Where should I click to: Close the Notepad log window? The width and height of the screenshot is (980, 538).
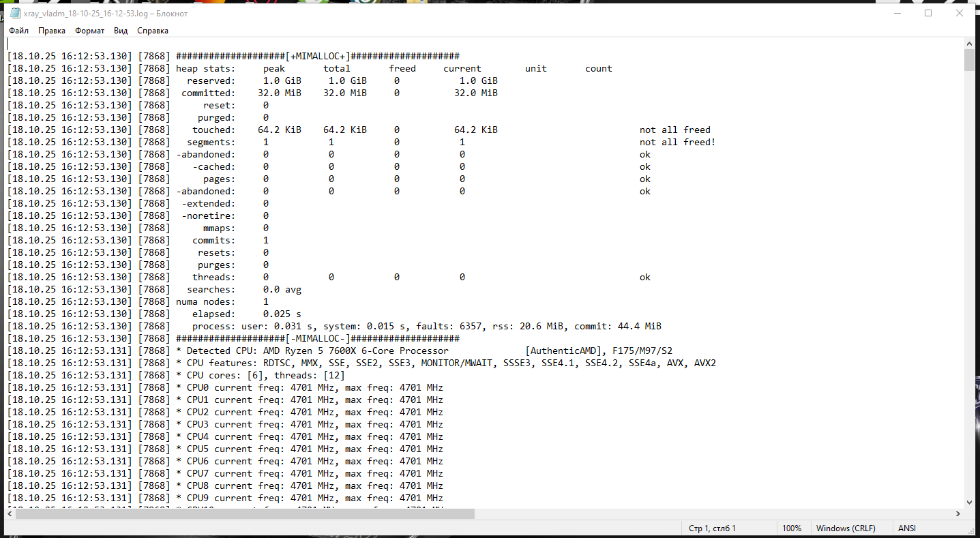click(x=960, y=13)
